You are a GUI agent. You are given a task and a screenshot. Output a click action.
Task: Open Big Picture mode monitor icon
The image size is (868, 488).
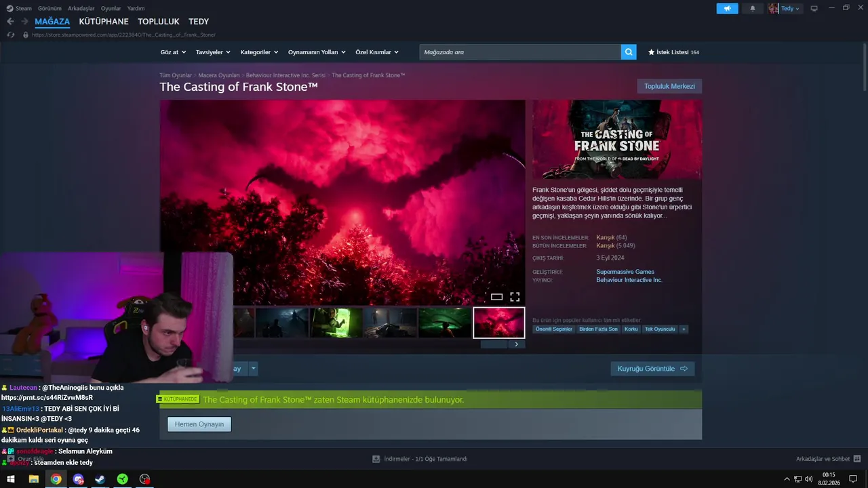[x=814, y=8]
